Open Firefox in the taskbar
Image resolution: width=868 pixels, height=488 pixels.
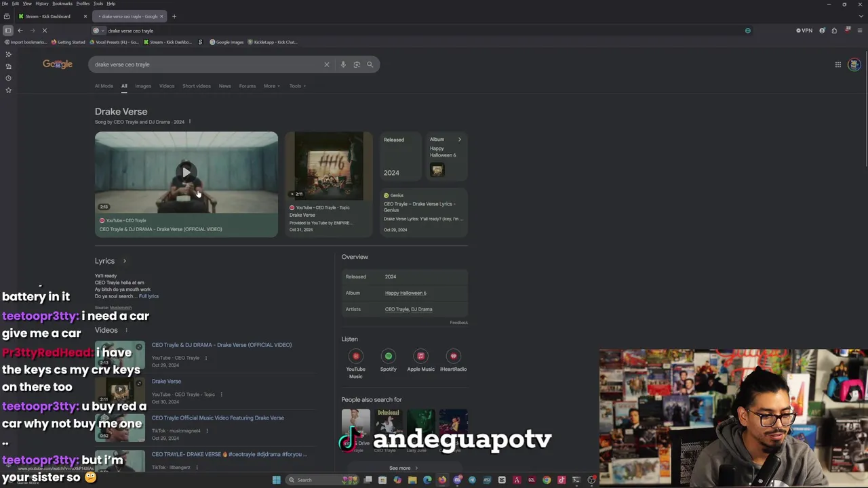coord(441,480)
